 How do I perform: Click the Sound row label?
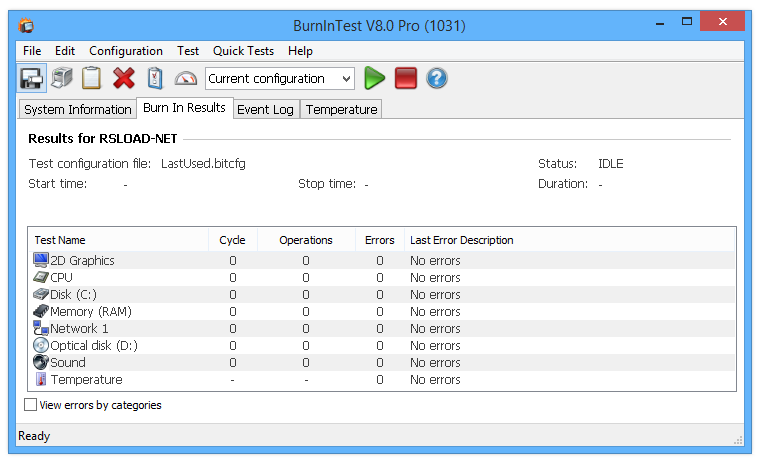click(68, 362)
